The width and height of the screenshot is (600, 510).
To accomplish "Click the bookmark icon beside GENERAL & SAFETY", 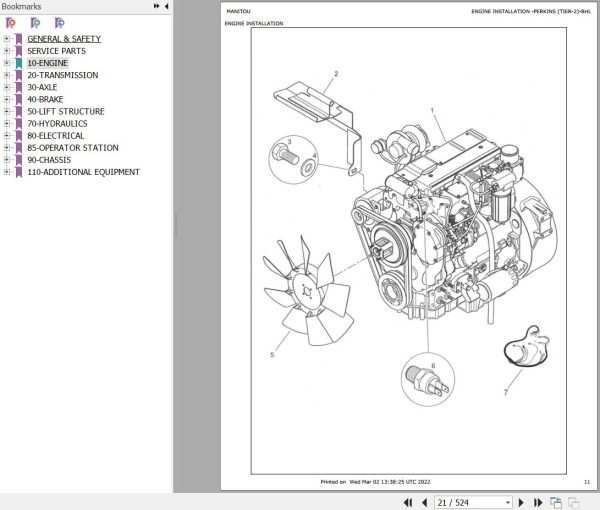I will point(18,39).
